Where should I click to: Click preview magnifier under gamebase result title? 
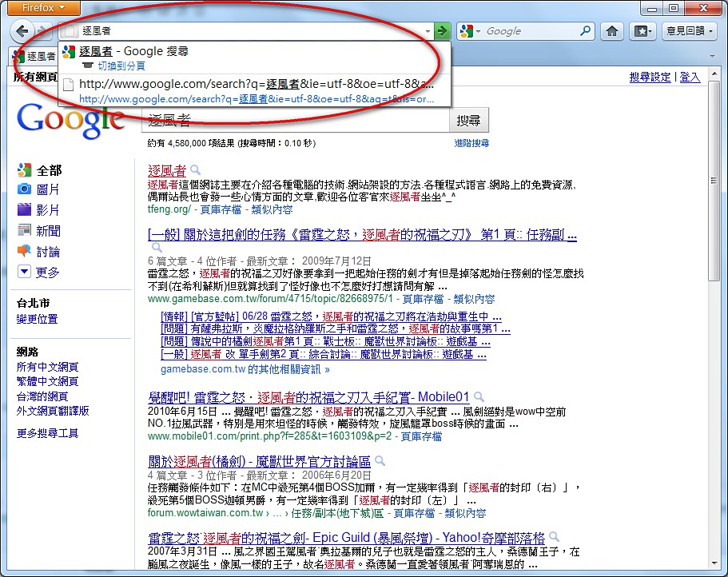coord(157,248)
